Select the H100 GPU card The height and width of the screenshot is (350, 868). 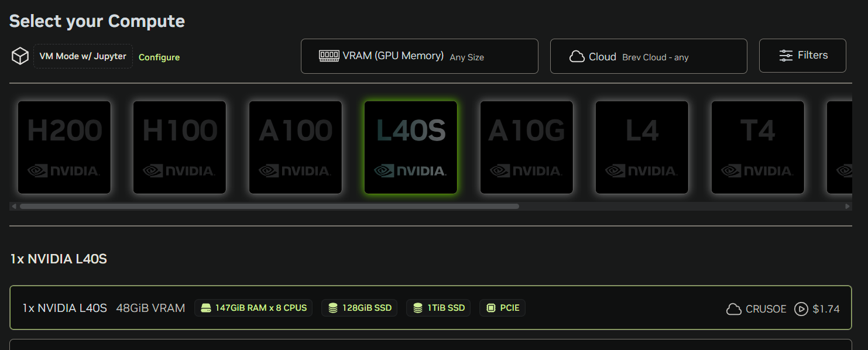[x=180, y=147]
